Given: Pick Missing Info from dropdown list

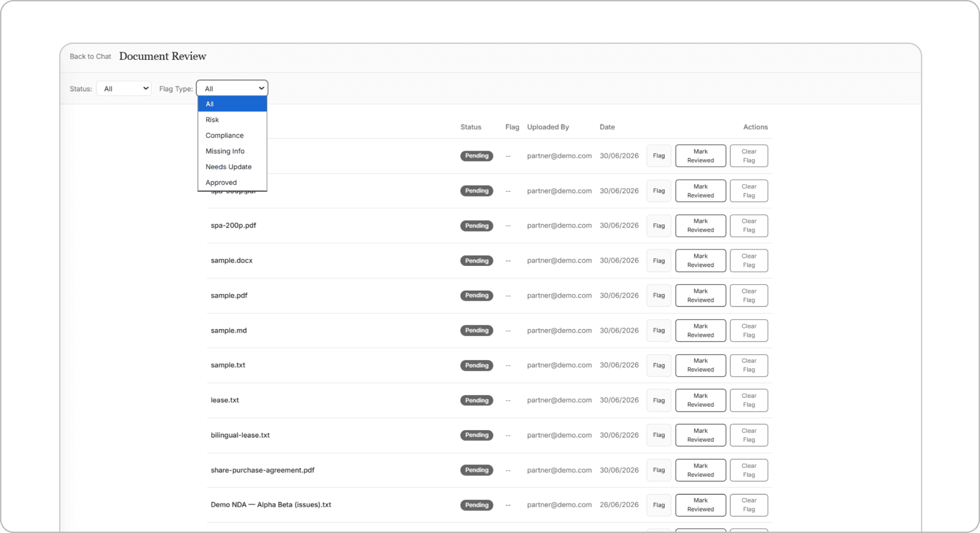Looking at the screenshot, I should pyautogui.click(x=232, y=151).
